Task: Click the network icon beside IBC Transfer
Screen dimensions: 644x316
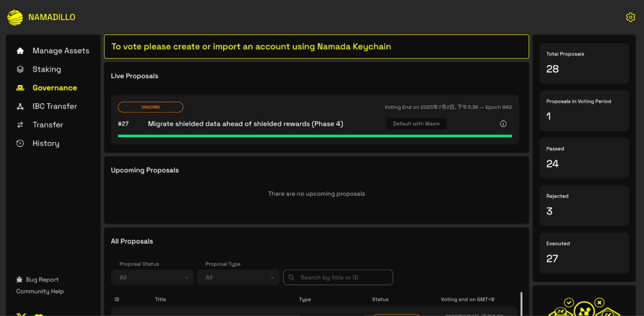Action: [x=19, y=106]
